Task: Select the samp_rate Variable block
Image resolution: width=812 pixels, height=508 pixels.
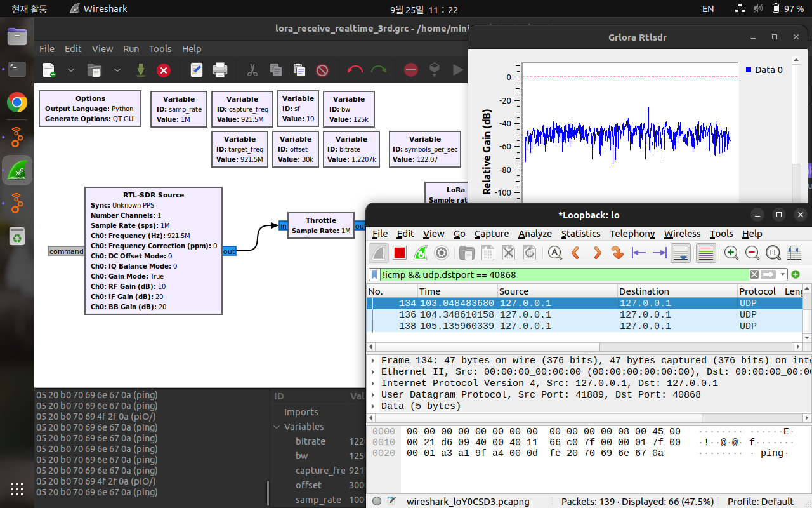Action: tap(179, 109)
